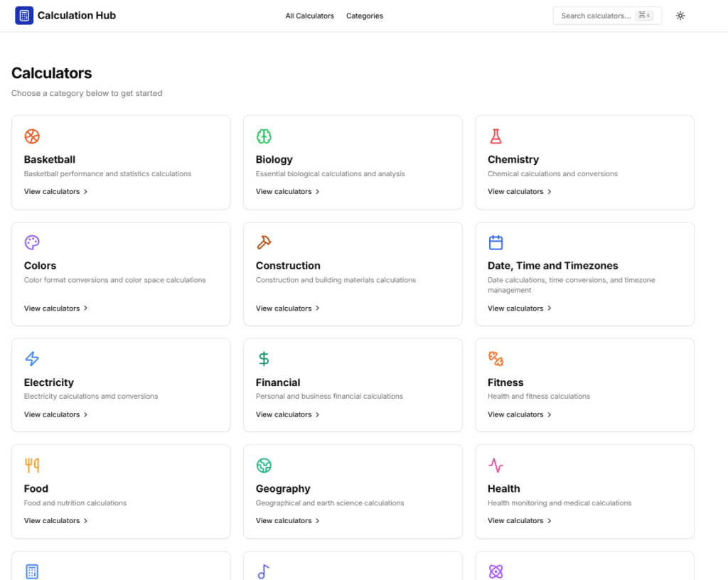This screenshot has width=728, height=580.
Task: Select the Geography category heading
Action: coord(283,489)
